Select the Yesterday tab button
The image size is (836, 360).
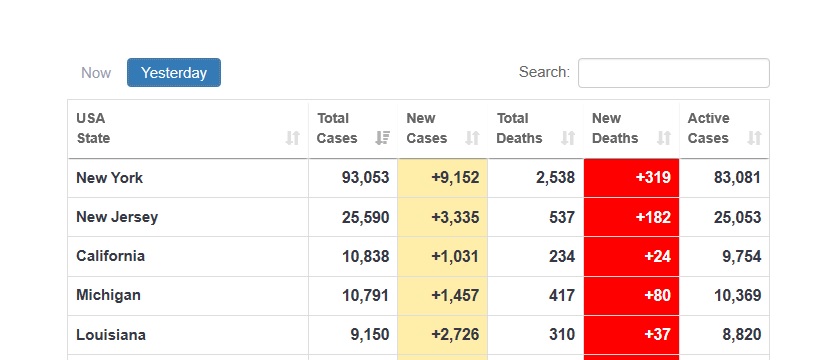pos(174,73)
